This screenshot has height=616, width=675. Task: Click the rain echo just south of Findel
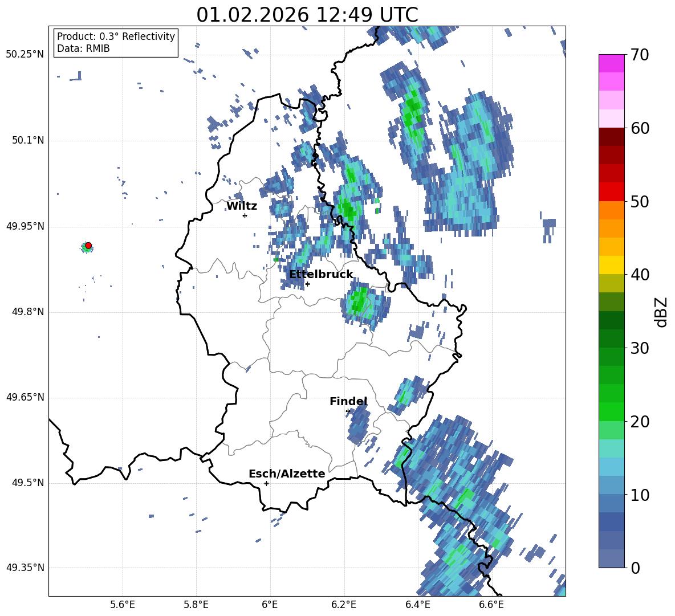[359, 425]
